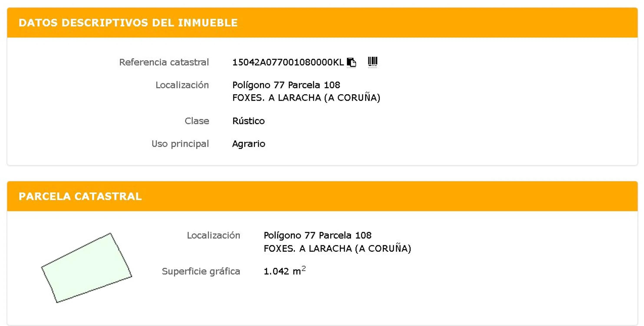The image size is (644, 326).
Task: Click the Superficie gráfica label
Action: coord(201,271)
